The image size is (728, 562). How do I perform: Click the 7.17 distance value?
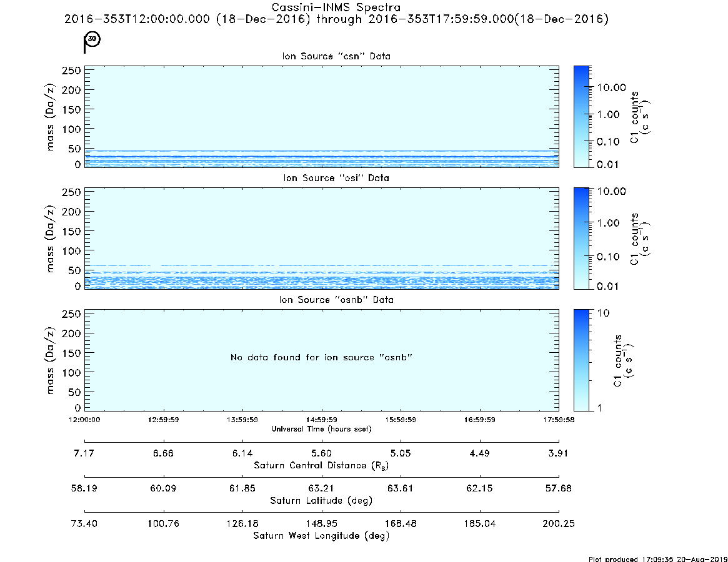coord(84,453)
